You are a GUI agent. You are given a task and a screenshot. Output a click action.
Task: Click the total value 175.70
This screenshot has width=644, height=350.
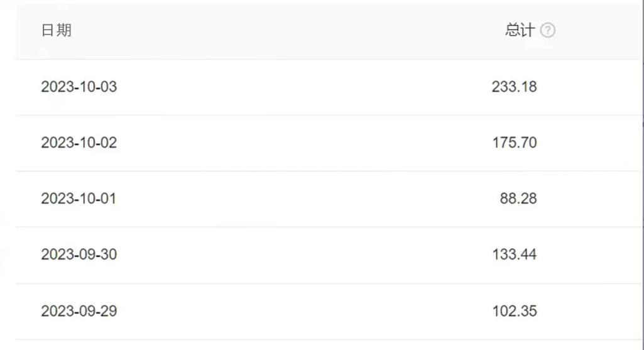pyautogui.click(x=515, y=143)
